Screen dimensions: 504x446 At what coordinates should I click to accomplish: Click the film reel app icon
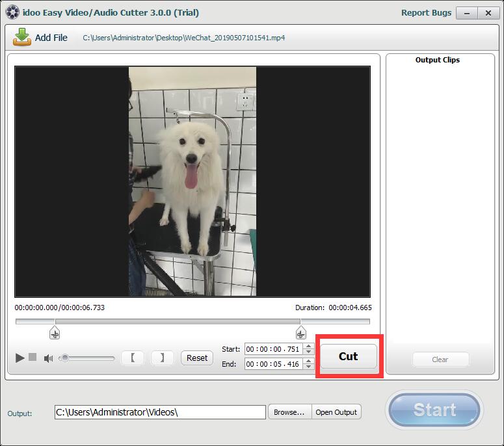tap(12, 12)
